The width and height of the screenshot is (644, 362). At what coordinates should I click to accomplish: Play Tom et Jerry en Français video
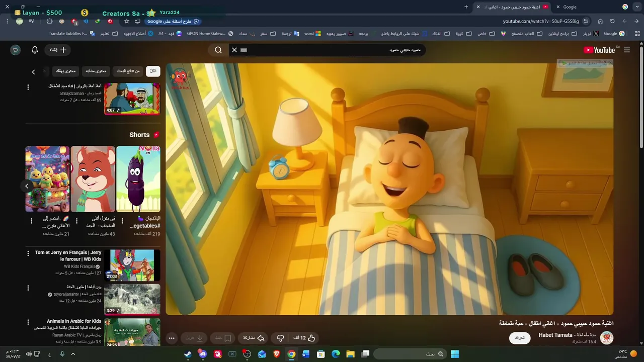[132, 265]
